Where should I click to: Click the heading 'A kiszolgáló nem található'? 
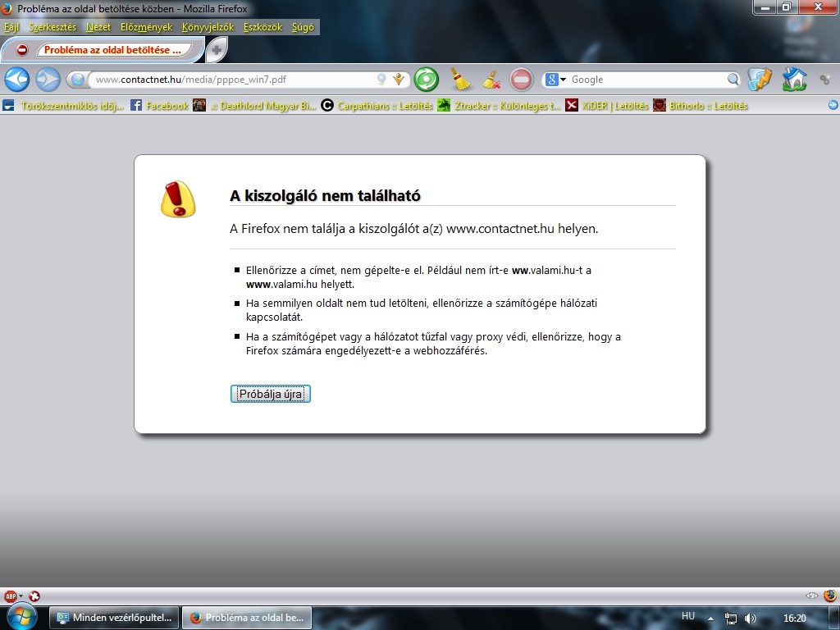325,195
